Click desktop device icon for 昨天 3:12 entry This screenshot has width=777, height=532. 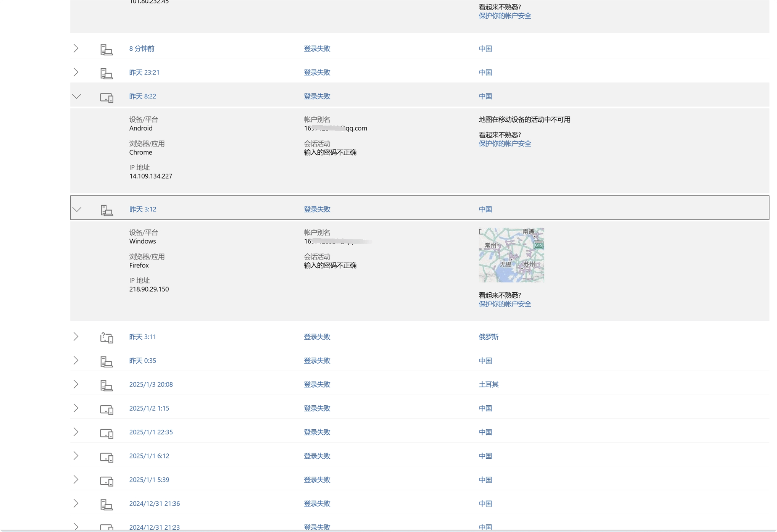click(106, 210)
